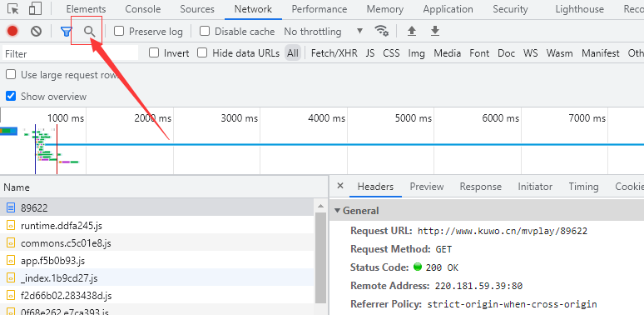This screenshot has width=644, height=315.
Task: Click the request list vertical scrollbar
Action: coord(321,257)
